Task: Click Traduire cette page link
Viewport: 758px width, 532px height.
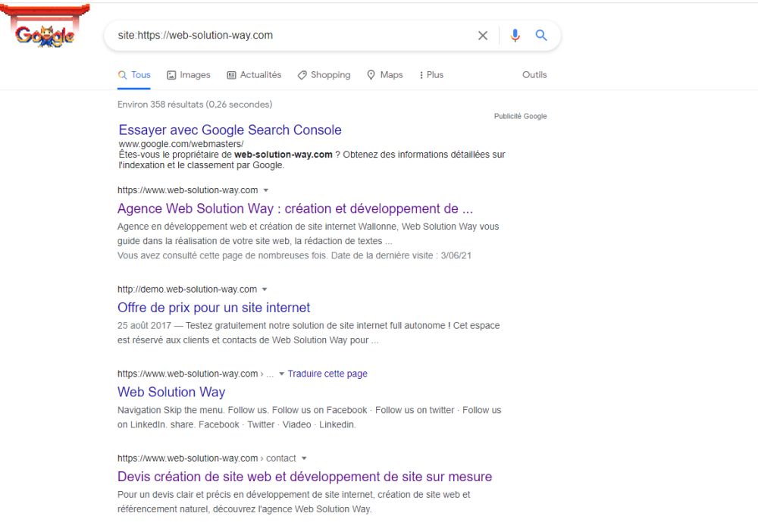Action: pyautogui.click(x=327, y=374)
